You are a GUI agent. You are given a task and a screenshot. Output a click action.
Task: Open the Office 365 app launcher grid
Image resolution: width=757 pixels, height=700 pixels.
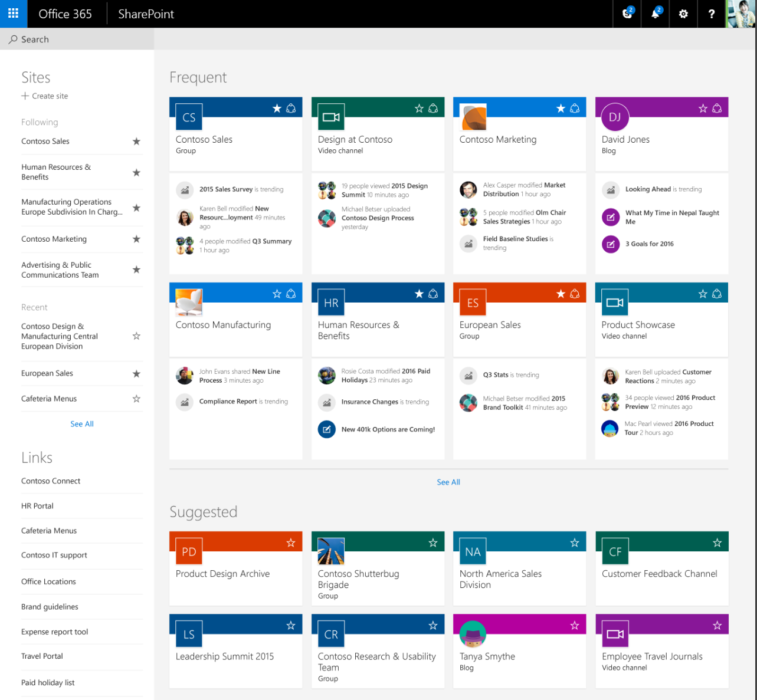pyautogui.click(x=14, y=14)
